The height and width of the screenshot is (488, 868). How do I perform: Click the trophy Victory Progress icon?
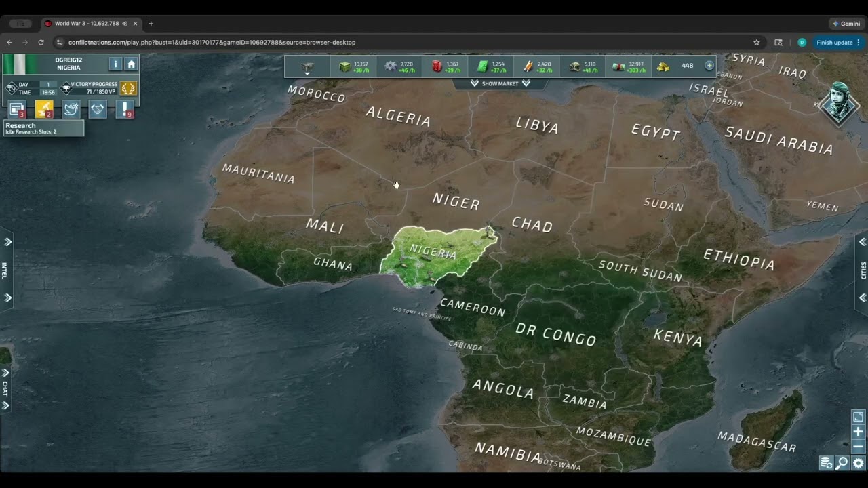[66, 88]
